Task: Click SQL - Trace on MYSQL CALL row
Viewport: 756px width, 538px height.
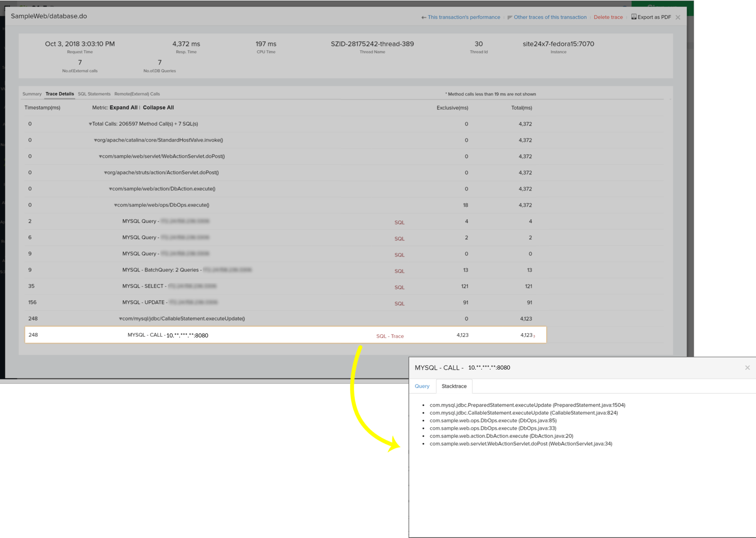Action: tap(390, 336)
